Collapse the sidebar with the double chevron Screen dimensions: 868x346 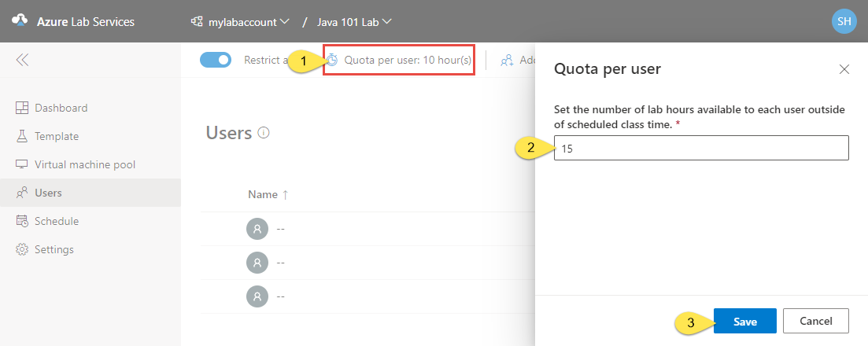22,60
